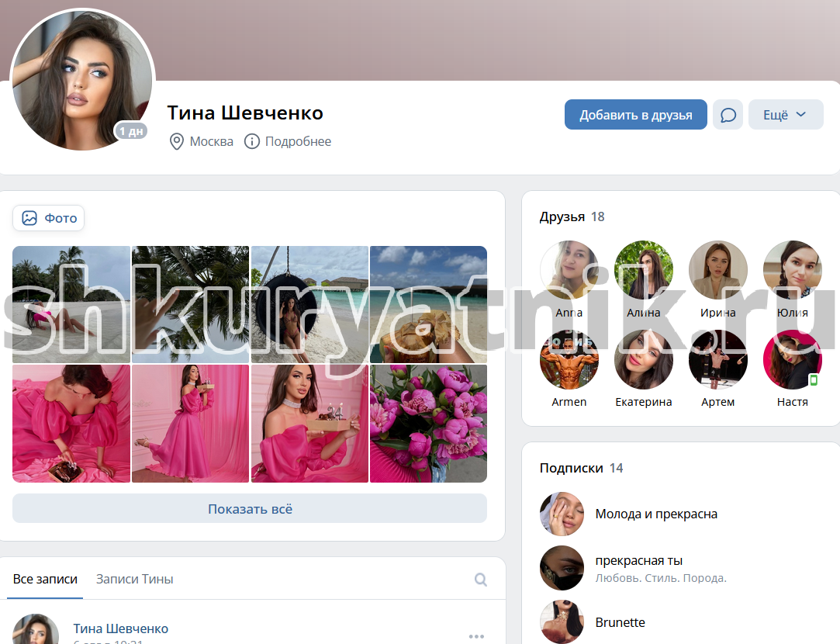
Task: Open the pink peonies bouquet photo
Action: 428,424
